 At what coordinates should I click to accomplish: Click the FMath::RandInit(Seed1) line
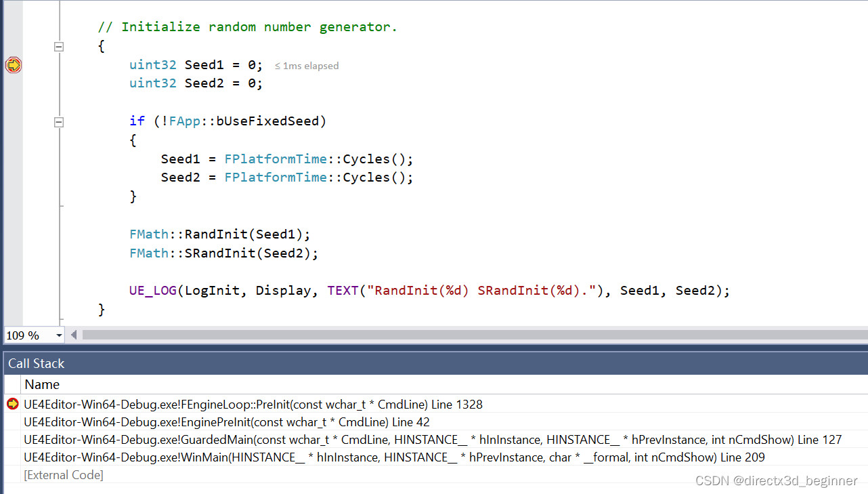coord(219,234)
